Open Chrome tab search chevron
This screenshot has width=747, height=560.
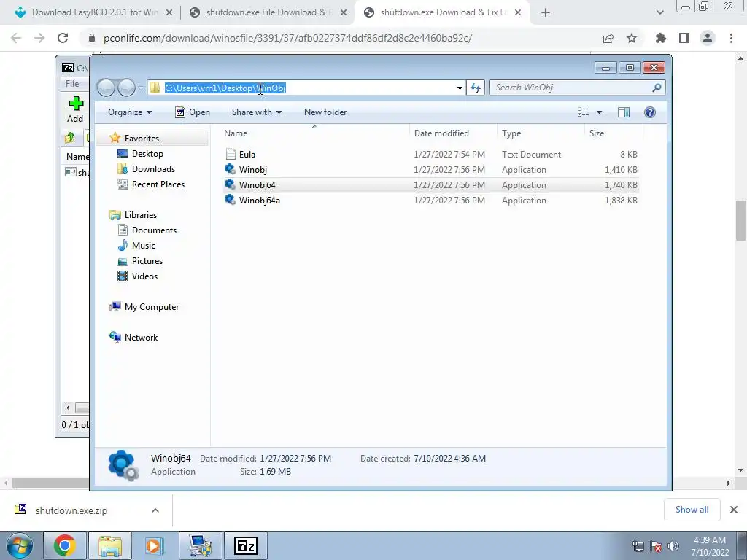(x=659, y=12)
